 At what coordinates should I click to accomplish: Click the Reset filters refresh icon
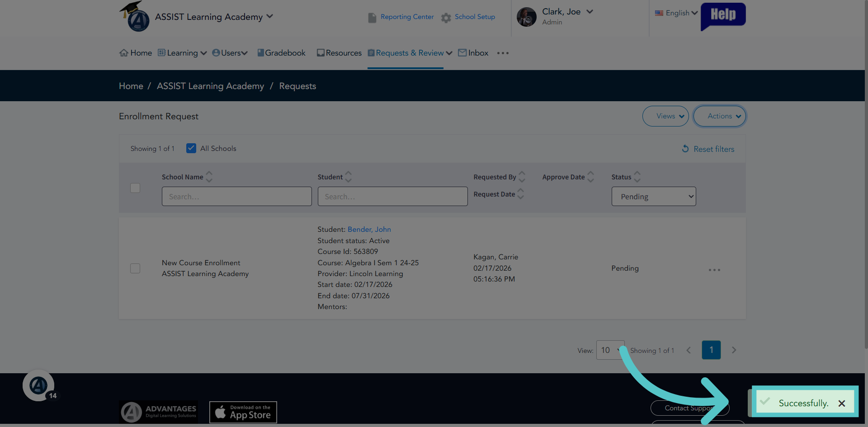(685, 149)
